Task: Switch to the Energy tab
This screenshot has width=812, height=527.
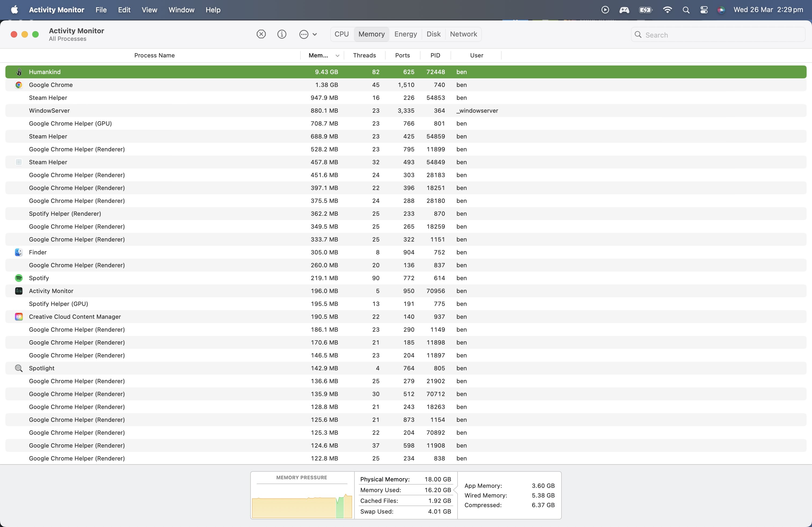Action: 405,34
